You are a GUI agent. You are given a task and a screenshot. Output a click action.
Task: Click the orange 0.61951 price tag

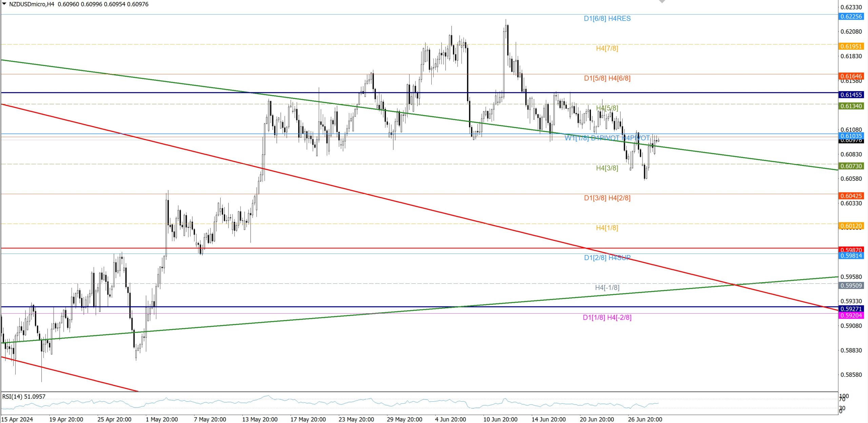pos(851,46)
